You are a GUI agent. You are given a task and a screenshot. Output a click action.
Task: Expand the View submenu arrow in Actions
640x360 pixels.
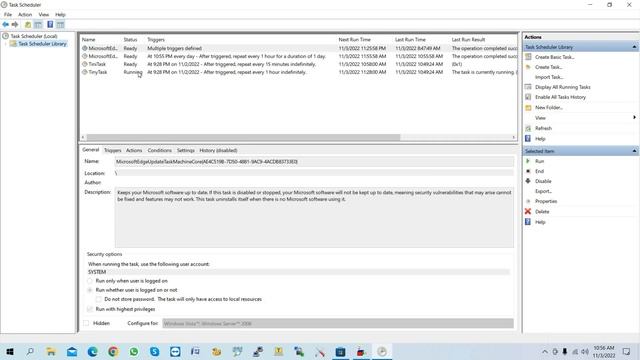pyautogui.click(x=634, y=118)
